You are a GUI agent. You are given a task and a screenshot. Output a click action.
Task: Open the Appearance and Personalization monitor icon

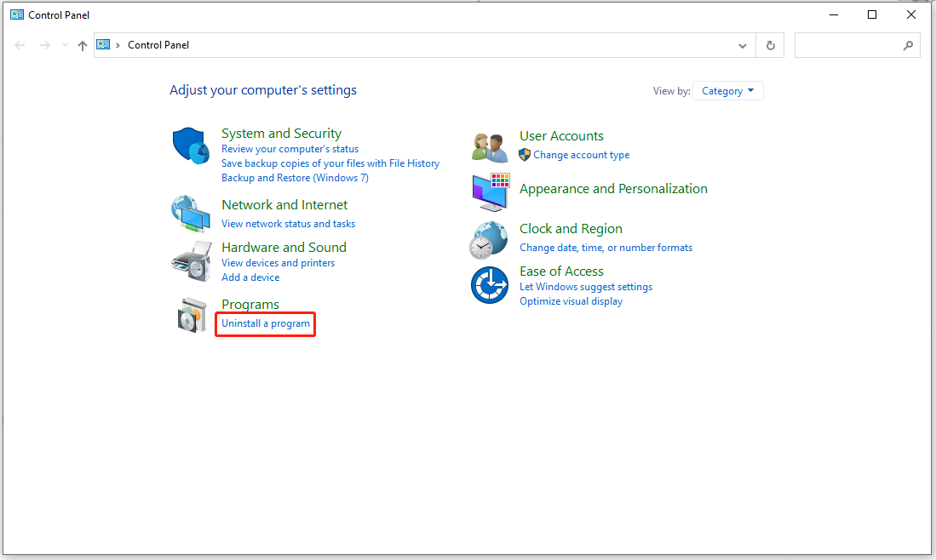coord(490,191)
